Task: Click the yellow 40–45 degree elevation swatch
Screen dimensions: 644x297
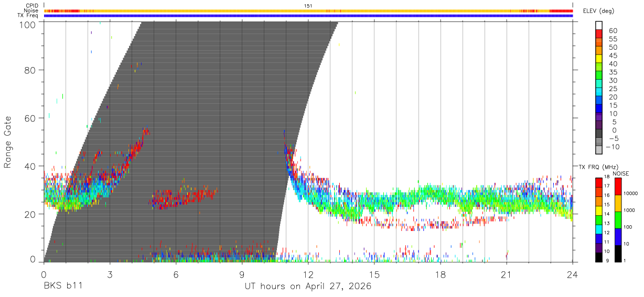Action: click(x=599, y=59)
